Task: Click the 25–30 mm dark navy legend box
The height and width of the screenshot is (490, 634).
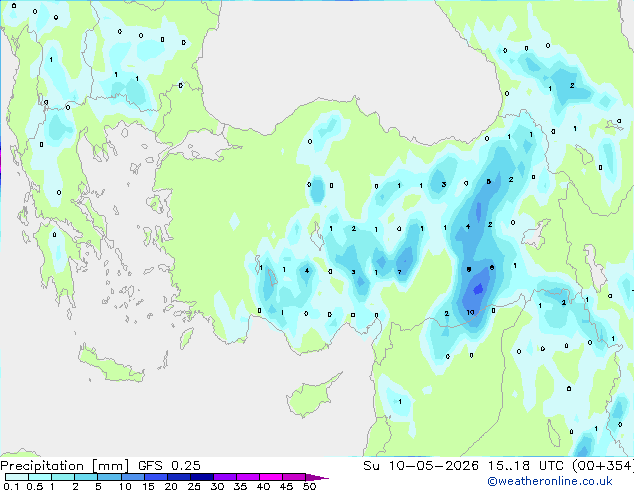Action: (202, 477)
